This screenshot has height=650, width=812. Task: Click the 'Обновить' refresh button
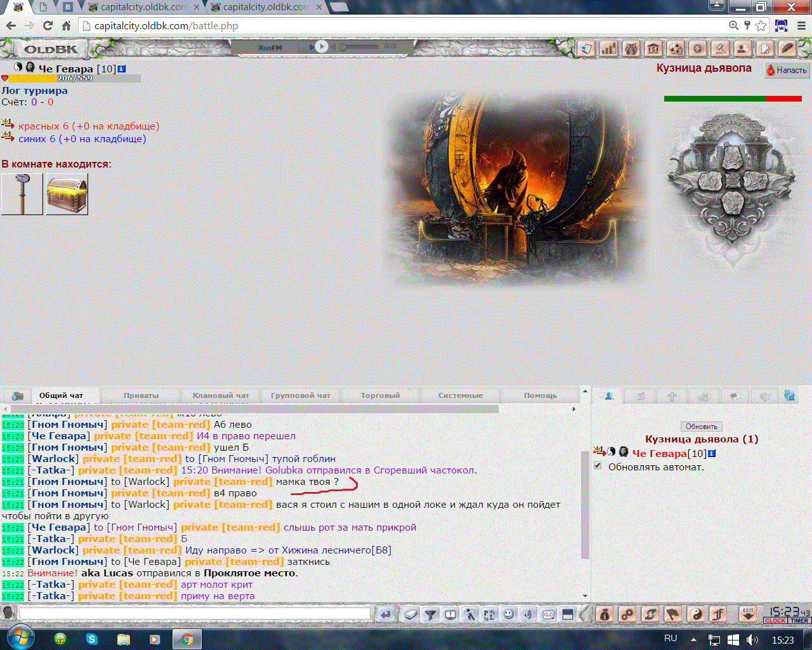click(x=702, y=427)
